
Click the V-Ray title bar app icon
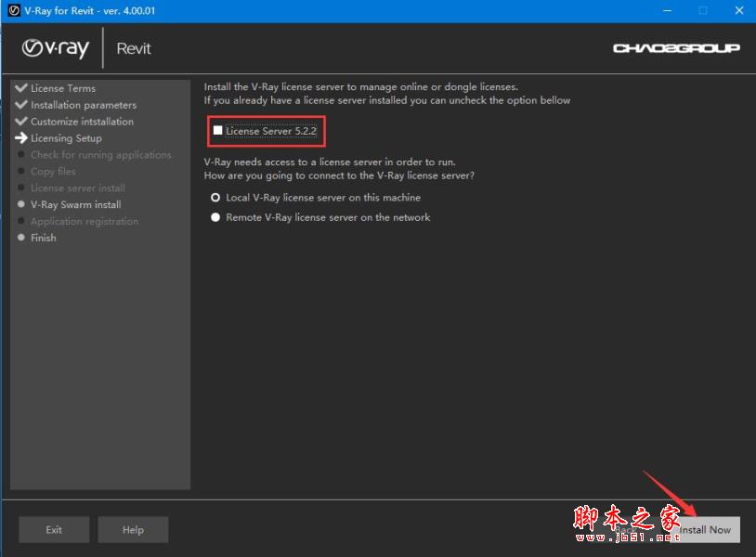pos(14,10)
